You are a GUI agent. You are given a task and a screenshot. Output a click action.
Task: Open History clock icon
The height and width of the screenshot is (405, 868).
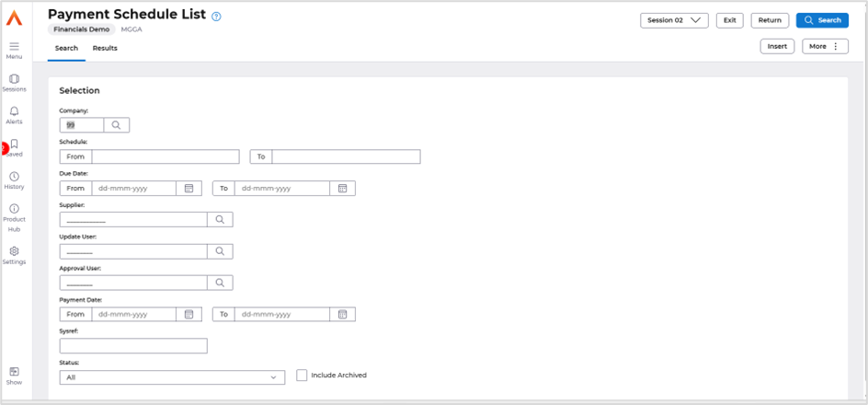pyautogui.click(x=14, y=177)
